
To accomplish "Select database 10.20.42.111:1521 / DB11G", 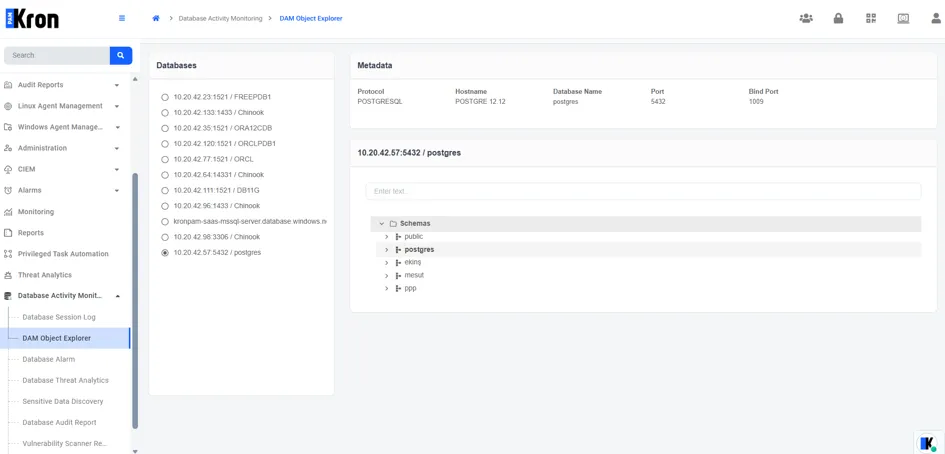I will click(165, 191).
